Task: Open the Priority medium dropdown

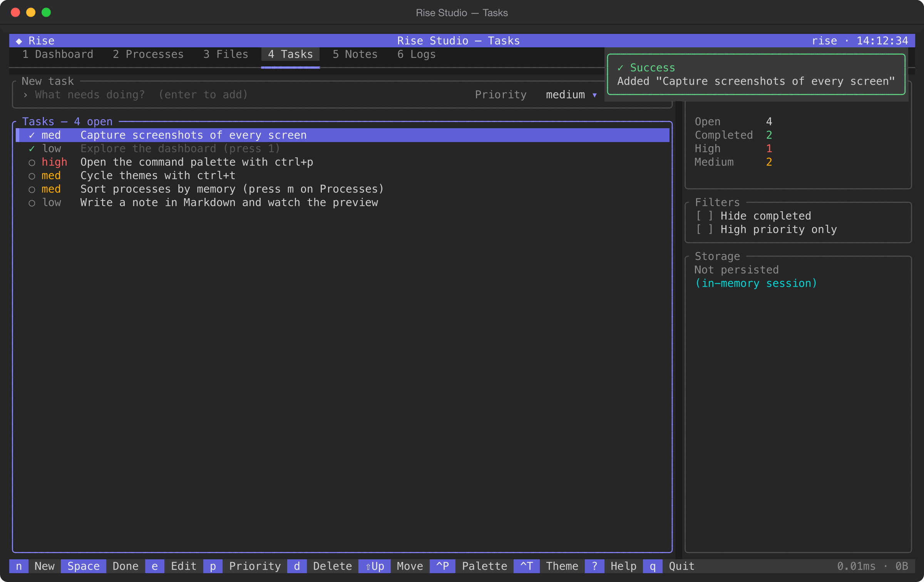Action: tap(571, 95)
